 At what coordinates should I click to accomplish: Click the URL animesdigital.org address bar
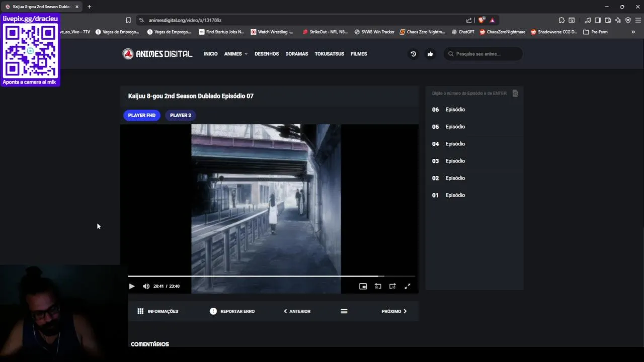(185, 20)
